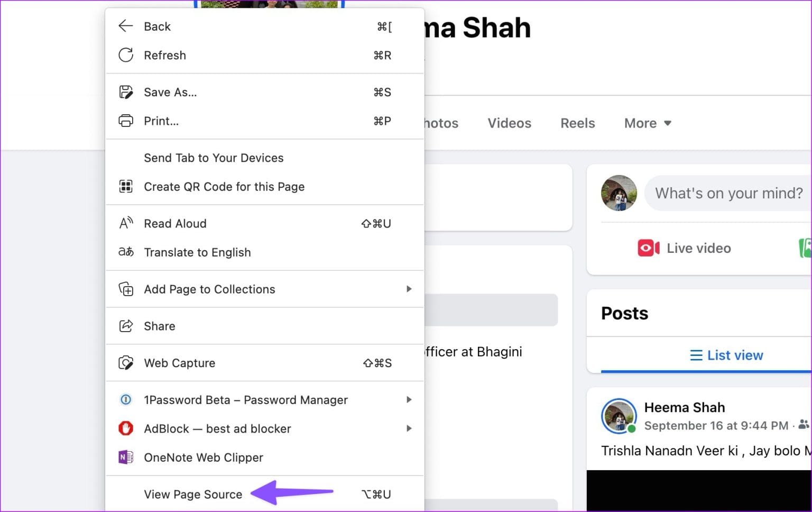812x512 pixels.
Task: Click the Reels tab
Action: tap(577, 123)
